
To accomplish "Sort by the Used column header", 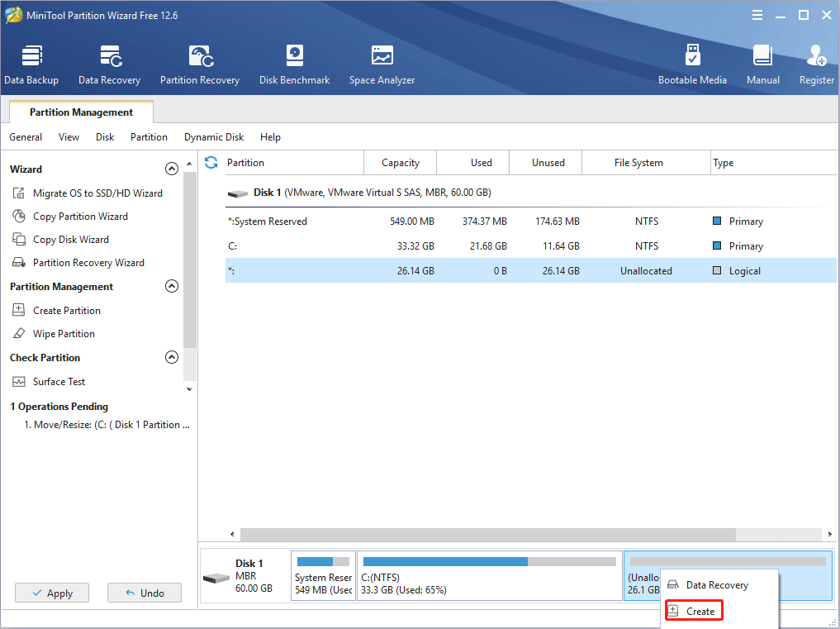I will (x=473, y=163).
